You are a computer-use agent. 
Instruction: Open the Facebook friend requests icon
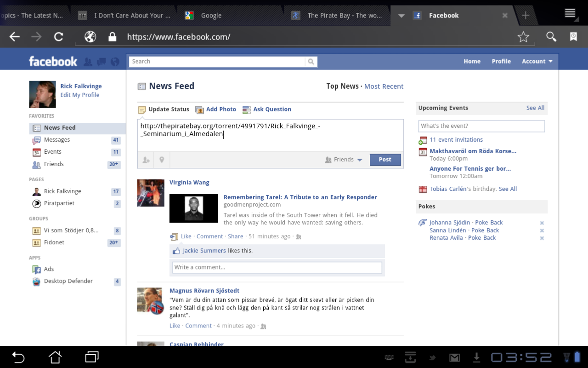pos(88,62)
